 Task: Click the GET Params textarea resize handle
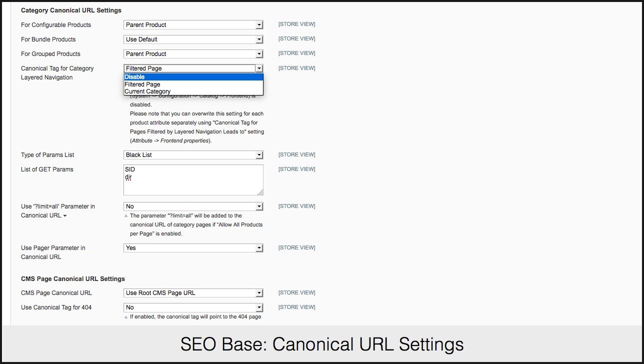(260, 192)
